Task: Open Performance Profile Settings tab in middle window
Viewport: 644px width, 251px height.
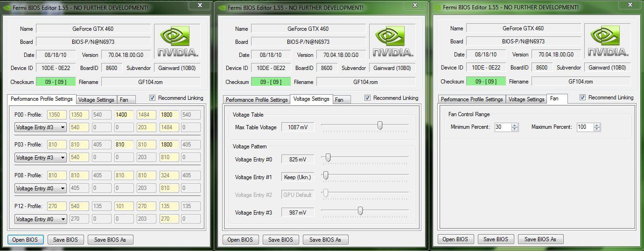Action: (x=256, y=100)
